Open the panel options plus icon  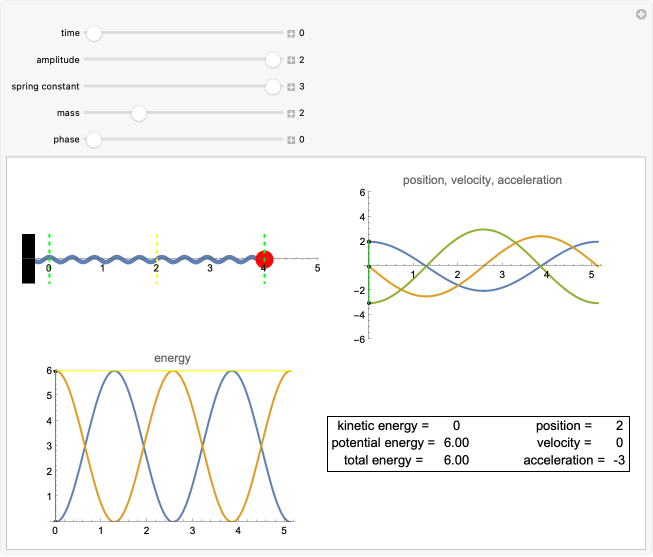pyautogui.click(x=641, y=14)
